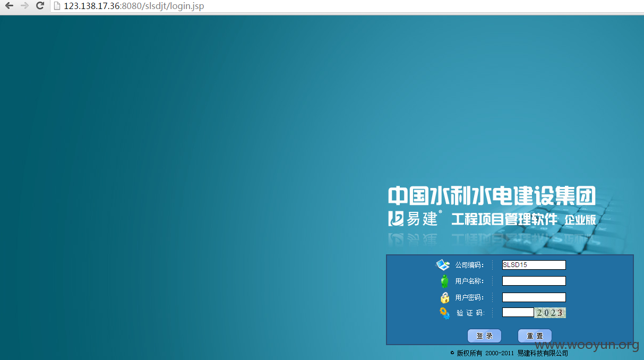
Task: Click the browser forward arrow
Action: [24, 6]
